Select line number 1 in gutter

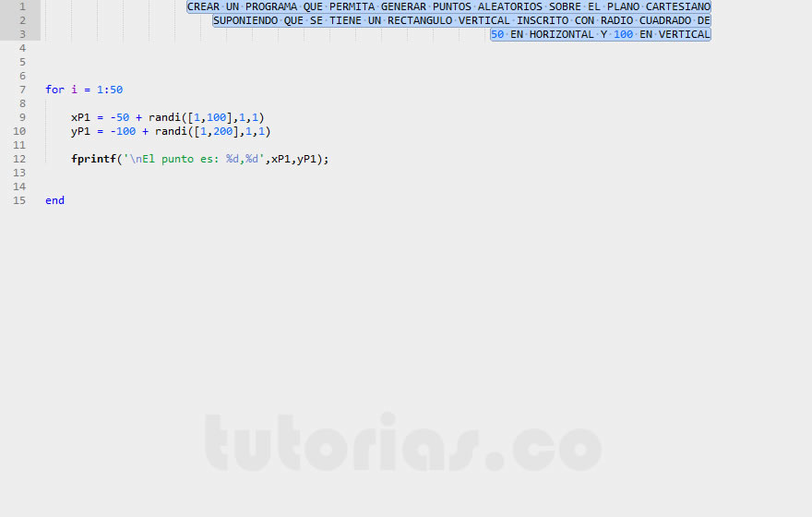coord(22,6)
